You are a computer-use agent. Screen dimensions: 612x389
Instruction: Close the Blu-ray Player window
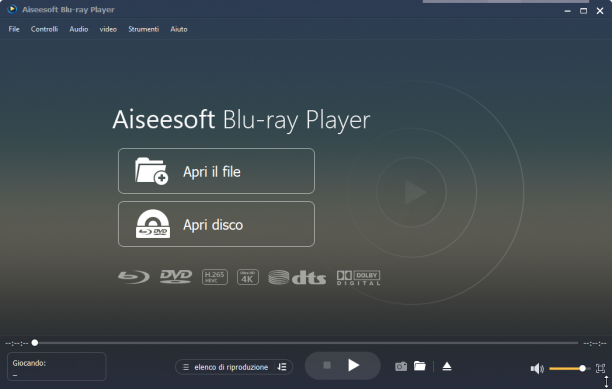pos(600,11)
